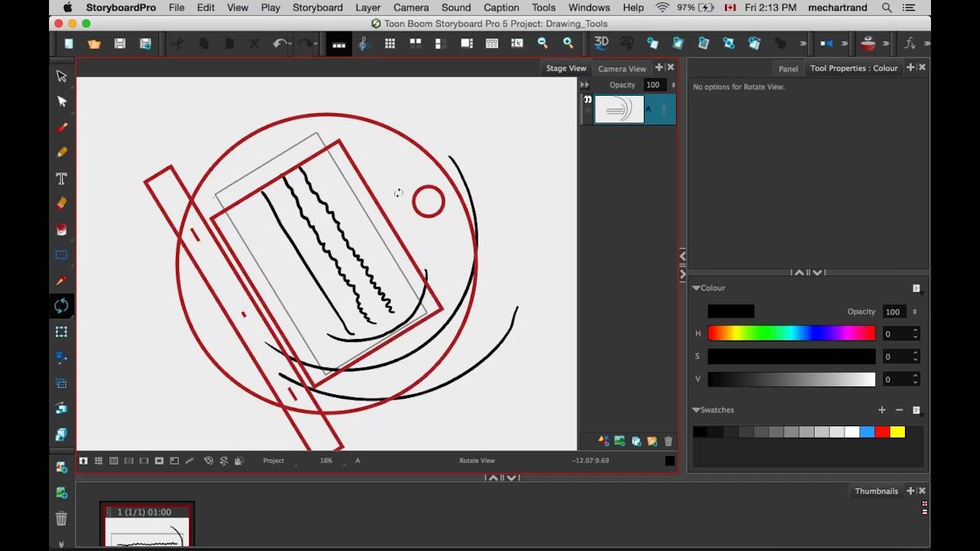The width and height of the screenshot is (980, 551).
Task: Add a new swatch with plus button
Action: coord(882,410)
